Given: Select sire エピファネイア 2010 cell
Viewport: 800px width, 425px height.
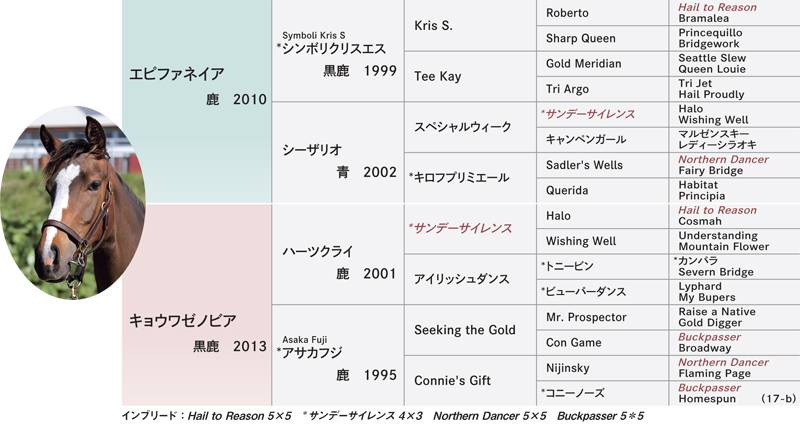Looking at the screenshot, I should tap(196, 102).
